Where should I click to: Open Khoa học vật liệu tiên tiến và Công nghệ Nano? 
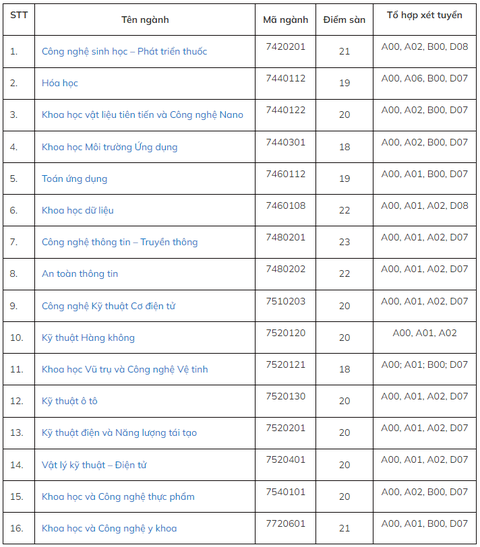pos(142,115)
